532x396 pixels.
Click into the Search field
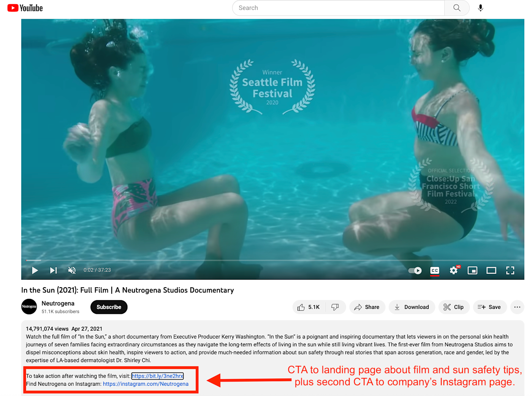[x=338, y=8]
